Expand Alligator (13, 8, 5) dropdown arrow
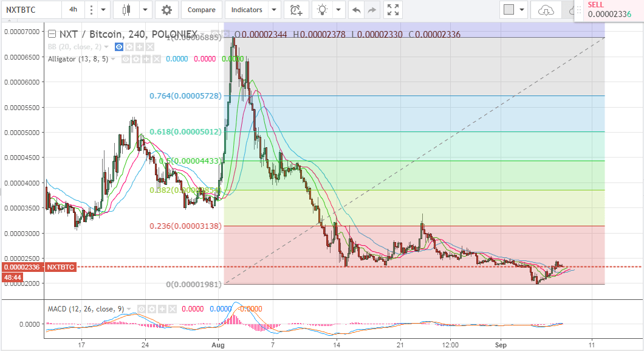 click(x=113, y=60)
